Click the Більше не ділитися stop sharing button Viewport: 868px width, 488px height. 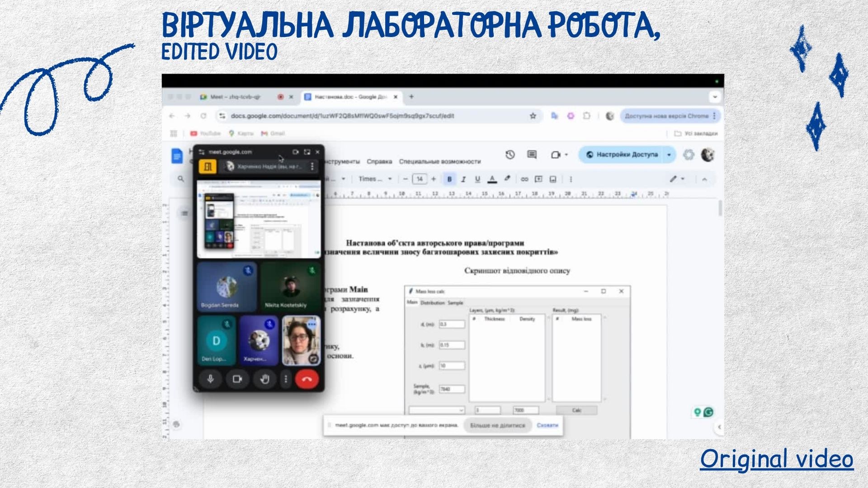(497, 425)
